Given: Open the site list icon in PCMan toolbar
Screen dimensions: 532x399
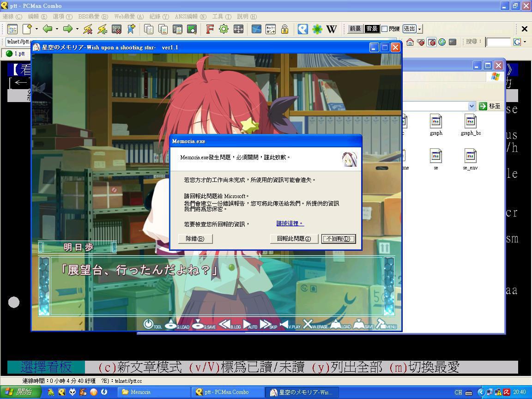Looking at the screenshot, I should pos(12,29).
